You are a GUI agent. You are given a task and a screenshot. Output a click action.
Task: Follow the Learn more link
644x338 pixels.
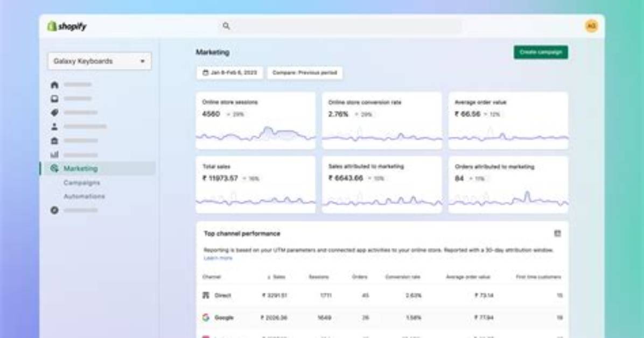(218, 258)
